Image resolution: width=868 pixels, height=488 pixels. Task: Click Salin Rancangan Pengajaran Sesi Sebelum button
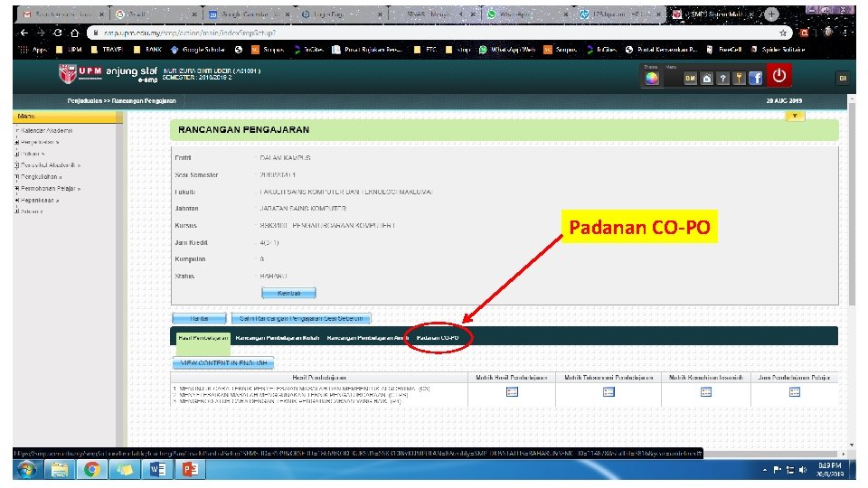[x=301, y=319]
